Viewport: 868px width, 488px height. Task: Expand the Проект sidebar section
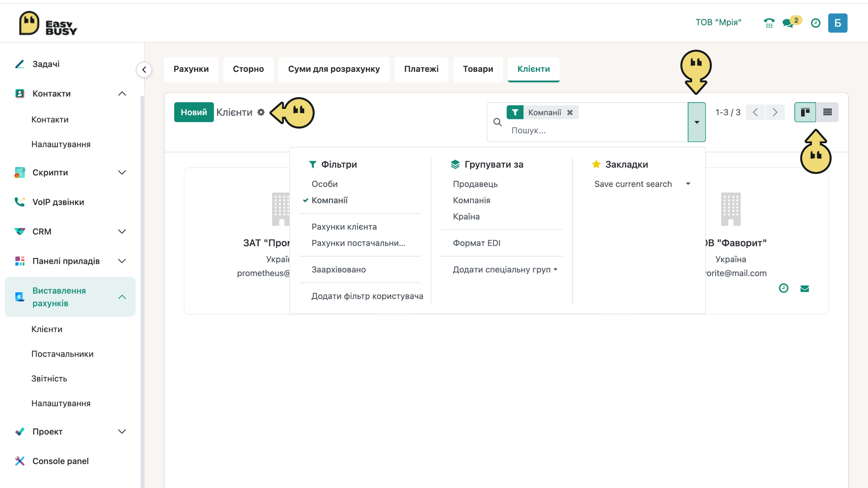(x=122, y=432)
